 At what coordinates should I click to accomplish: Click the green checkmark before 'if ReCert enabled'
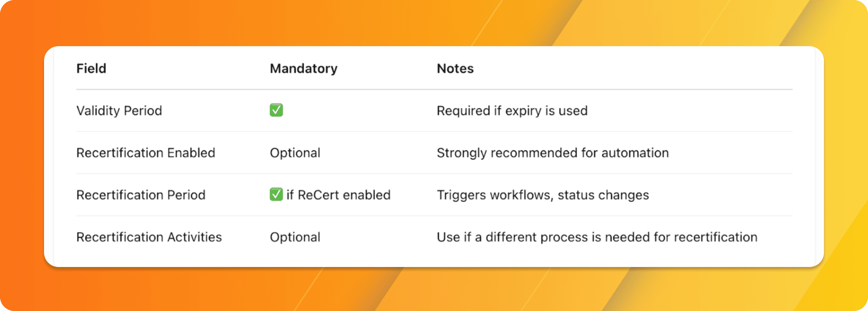(x=276, y=194)
